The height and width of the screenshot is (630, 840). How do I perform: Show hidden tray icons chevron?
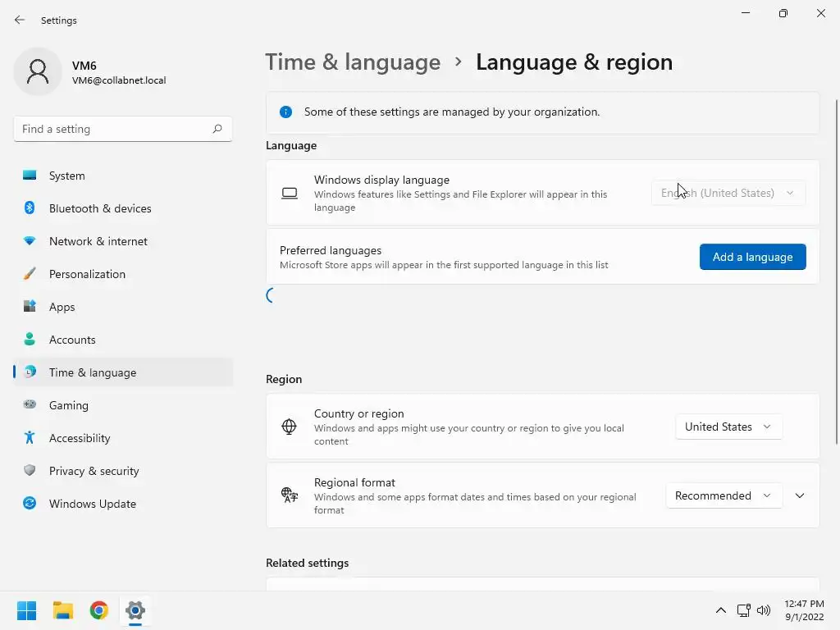[721, 610]
